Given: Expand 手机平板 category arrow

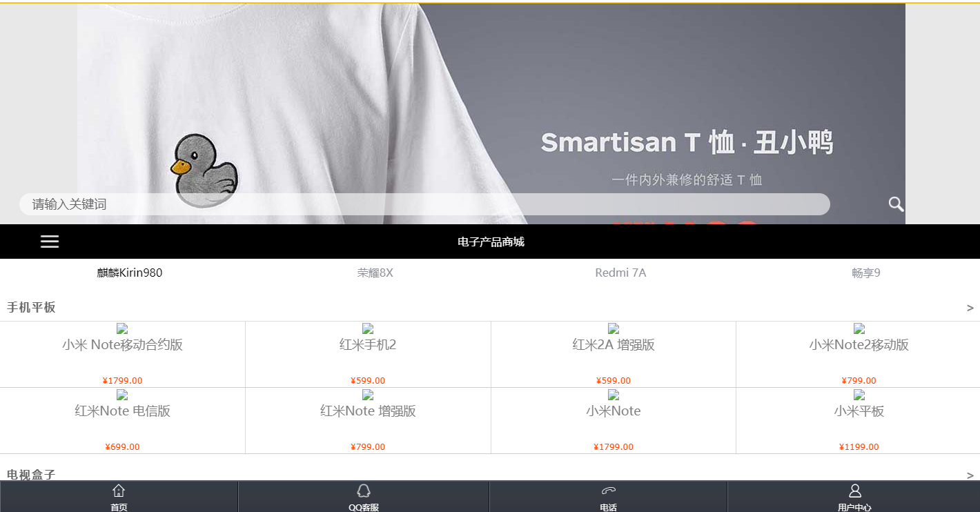Looking at the screenshot, I should 970,308.
